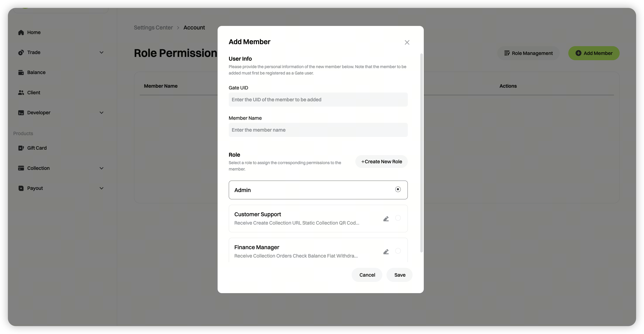
Task: Click the +Create New Role button
Action: [381, 162]
